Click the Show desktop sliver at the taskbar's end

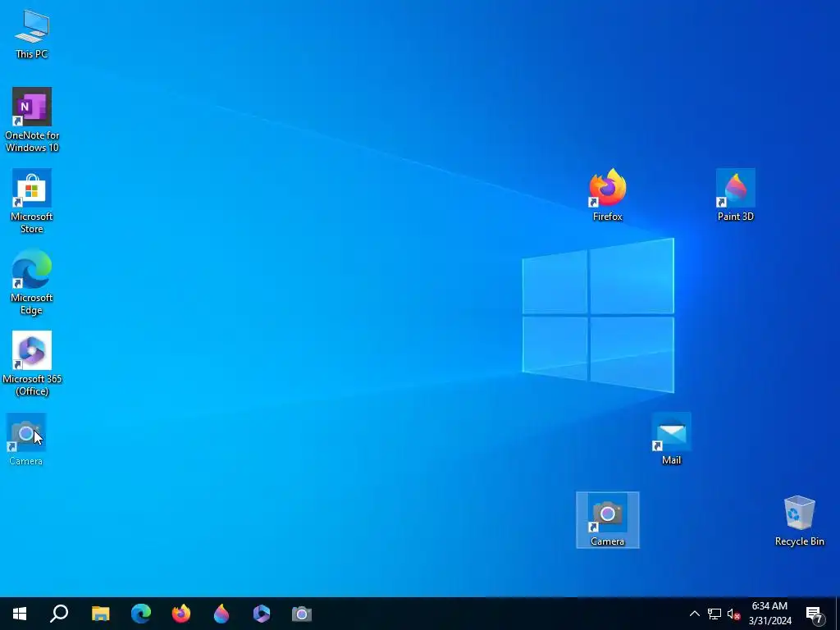[838, 614]
